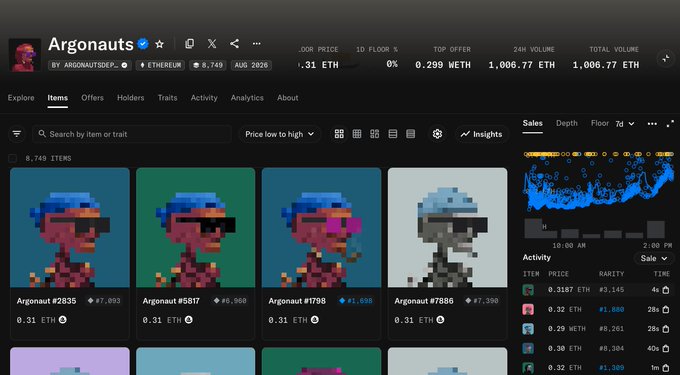Open the Argonaut #5817 image

(x=196, y=228)
